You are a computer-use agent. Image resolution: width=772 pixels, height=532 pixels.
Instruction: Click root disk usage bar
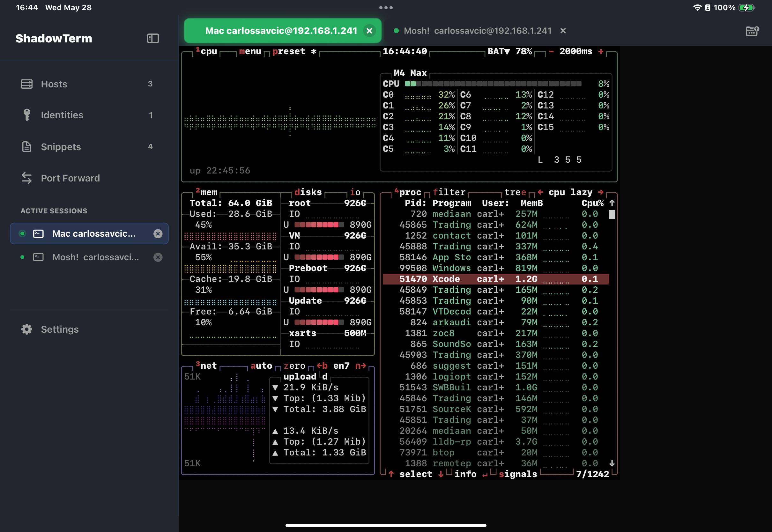coord(319,225)
